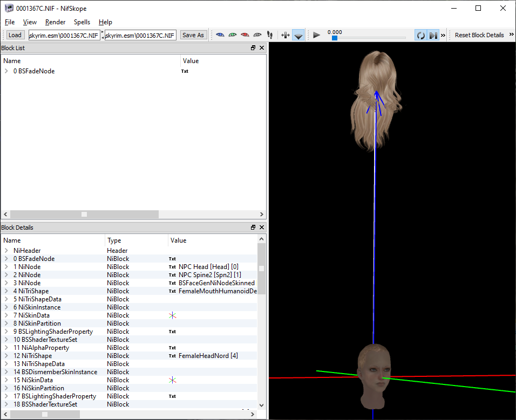Click Reset Block Details
The width and height of the screenshot is (516, 420).
pyautogui.click(x=479, y=35)
